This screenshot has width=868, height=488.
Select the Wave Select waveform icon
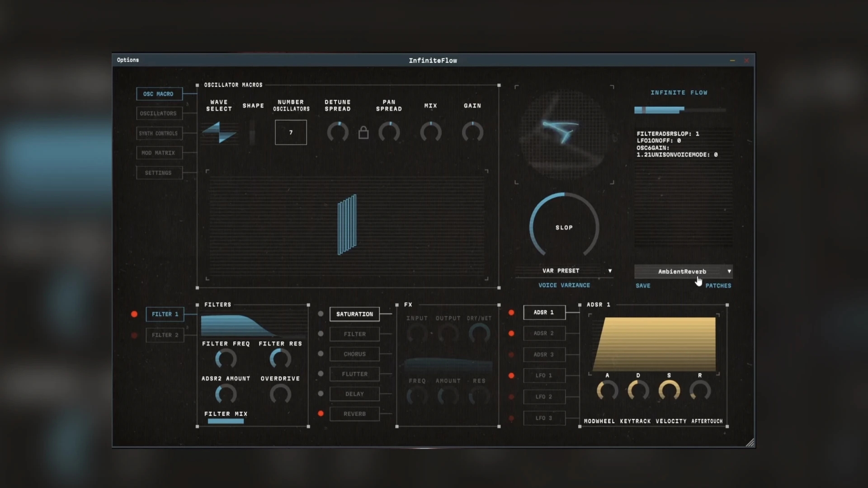tap(219, 132)
